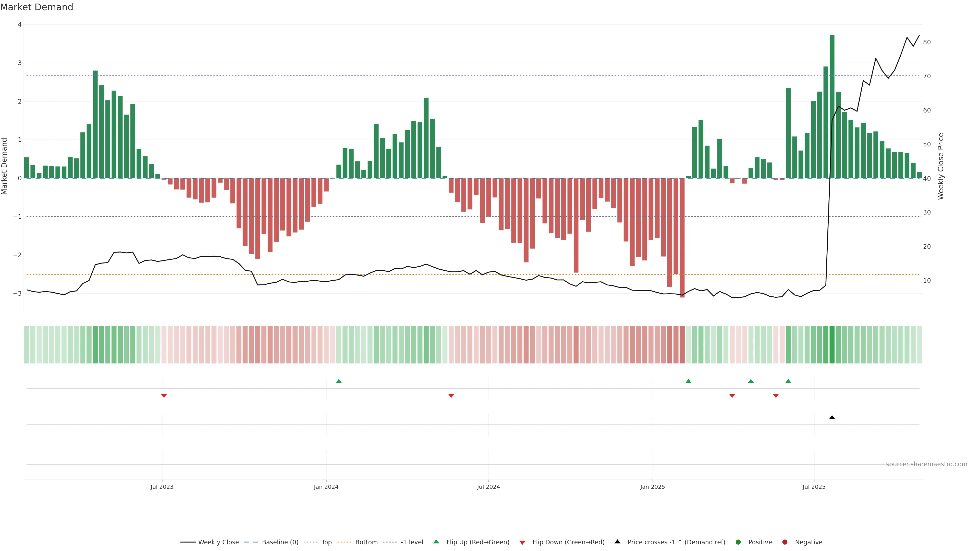
Task: Click the red Flip Down triangle legend icon
Action: 522,542
